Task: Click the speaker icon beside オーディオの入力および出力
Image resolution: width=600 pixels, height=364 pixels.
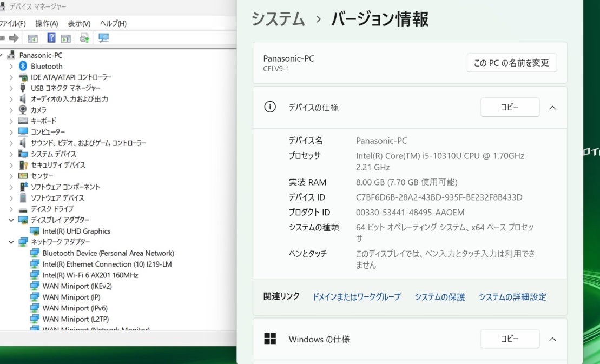Action: point(23,99)
